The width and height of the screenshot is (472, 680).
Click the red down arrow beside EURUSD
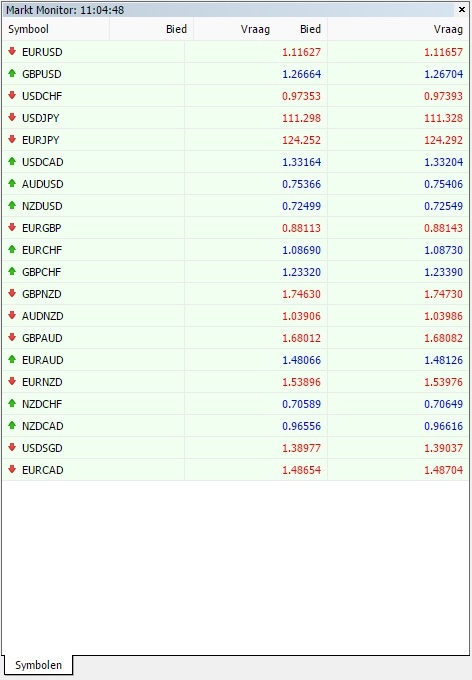click(x=12, y=52)
